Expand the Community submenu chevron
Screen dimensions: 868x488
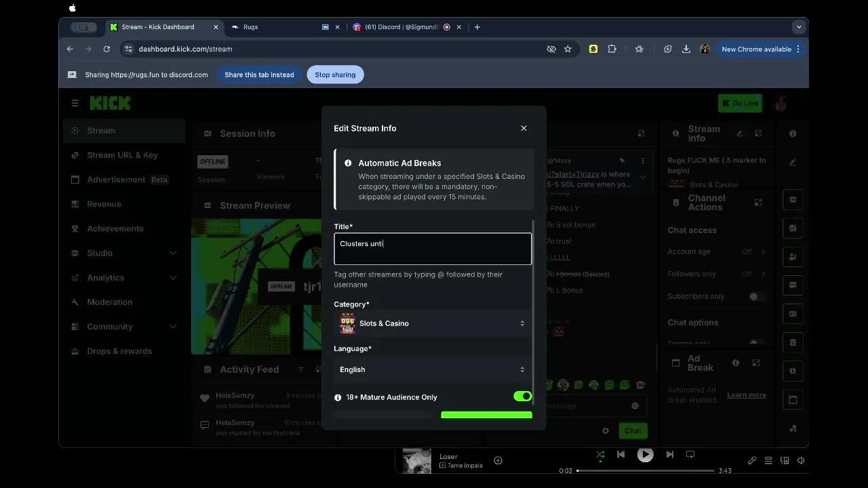click(x=173, y=327)
